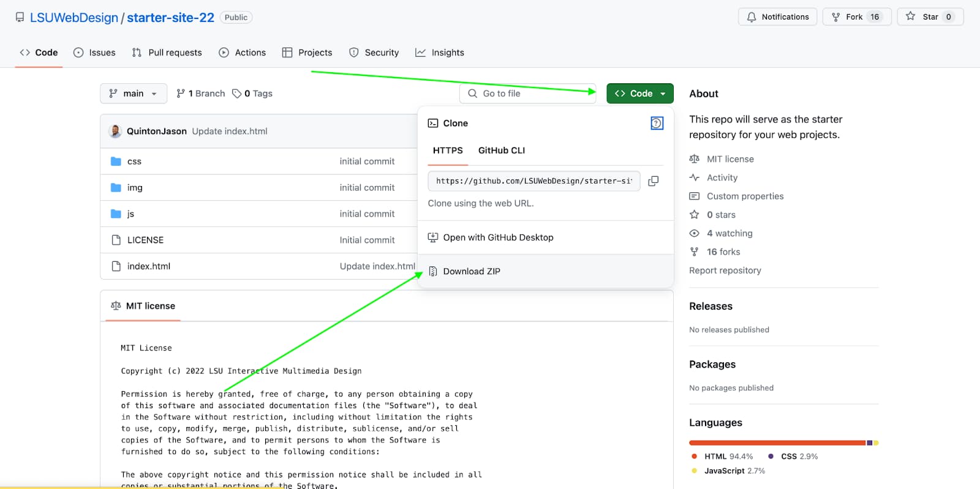Click the Download ZIP file icon
980x489 pixels.
pyautogui.click(x=433, y=272)
